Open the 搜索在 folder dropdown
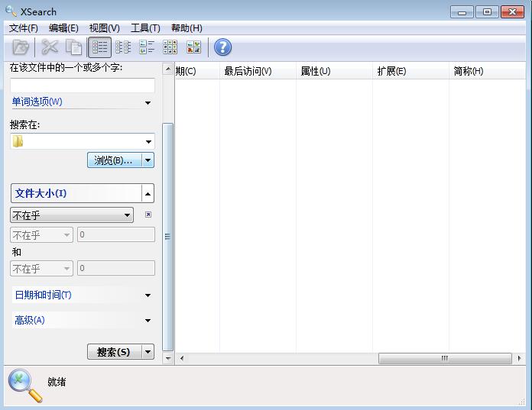The image size is (532, 410). 148,142
